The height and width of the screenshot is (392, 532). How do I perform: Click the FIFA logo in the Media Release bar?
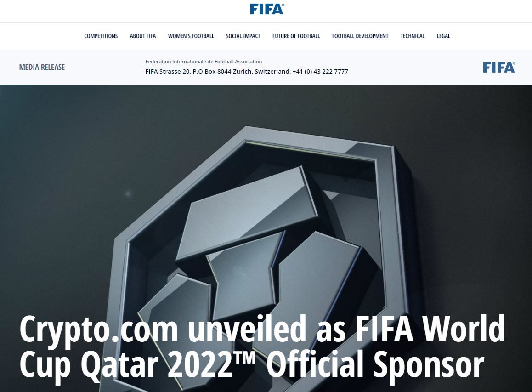pos(499,67)
